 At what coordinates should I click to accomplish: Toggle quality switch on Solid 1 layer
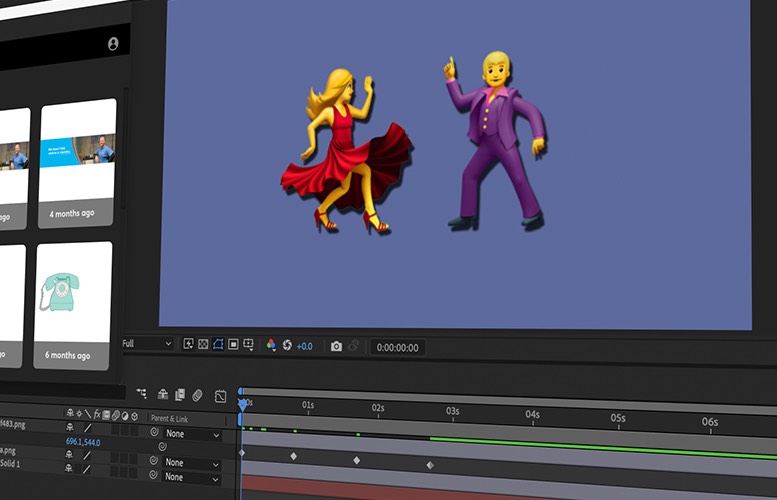(87, 469)
